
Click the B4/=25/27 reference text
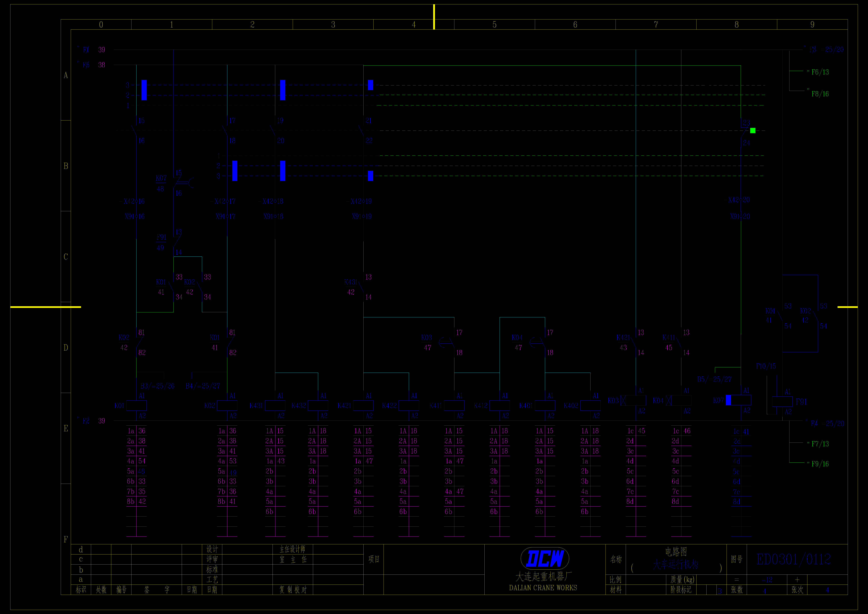coord(203,386)
